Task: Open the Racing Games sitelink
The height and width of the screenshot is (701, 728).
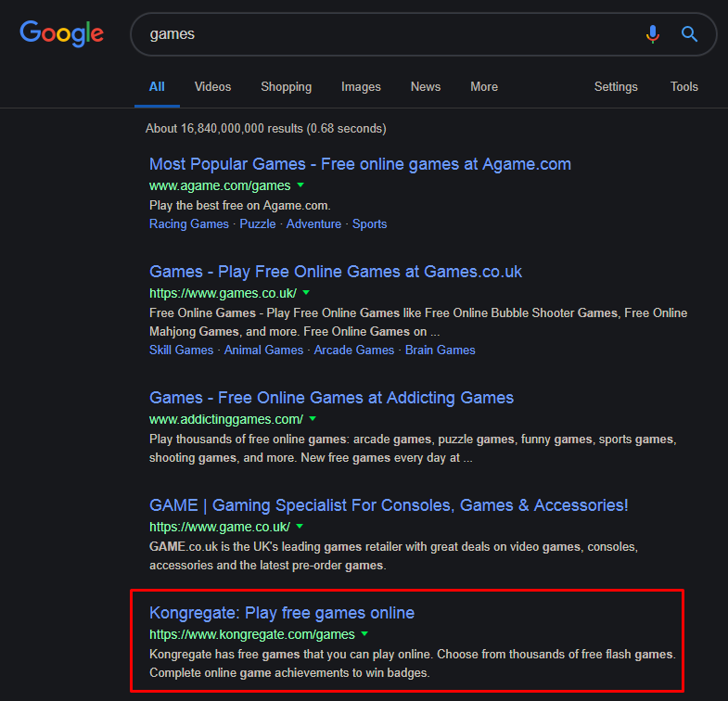Action: click(x=189, y=223)
